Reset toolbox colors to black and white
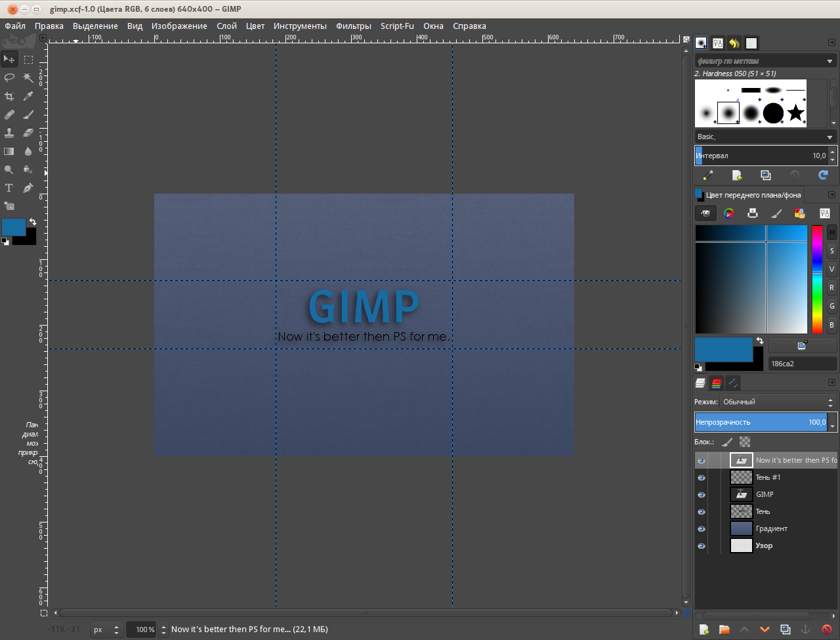Screen dimensions: 840x640 point(5,242)
